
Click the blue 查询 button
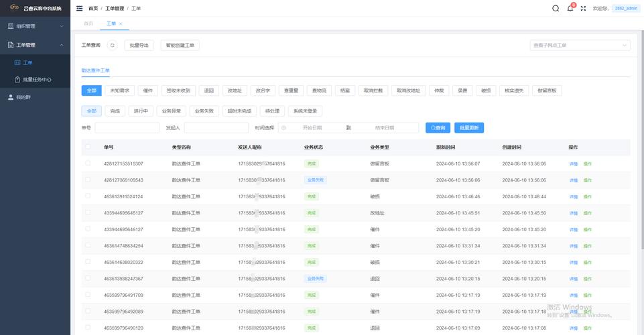pos(438,128)
